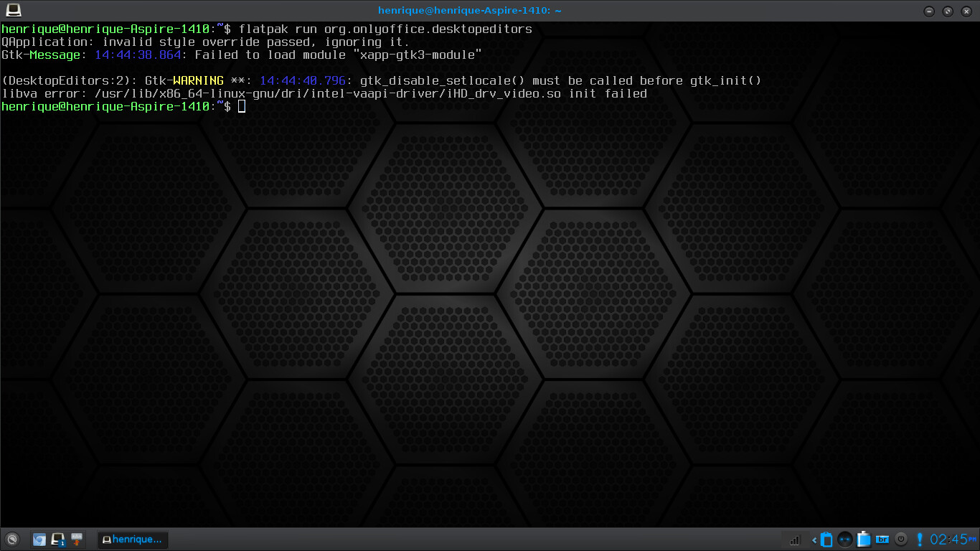
Task: Click the flatpak run org.onlyoffice.desktopeditors command
Action: tap(385, 29)
